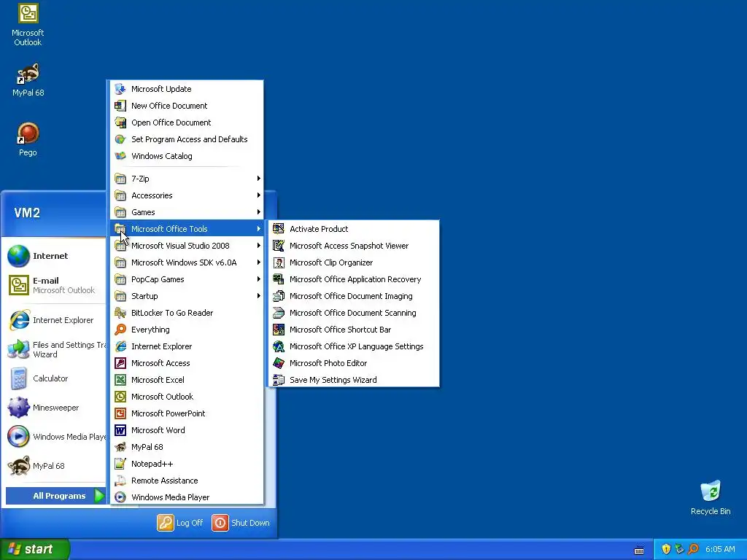747x560 pixels.
Task: Click the Log Off button
Action: [181, 523]
